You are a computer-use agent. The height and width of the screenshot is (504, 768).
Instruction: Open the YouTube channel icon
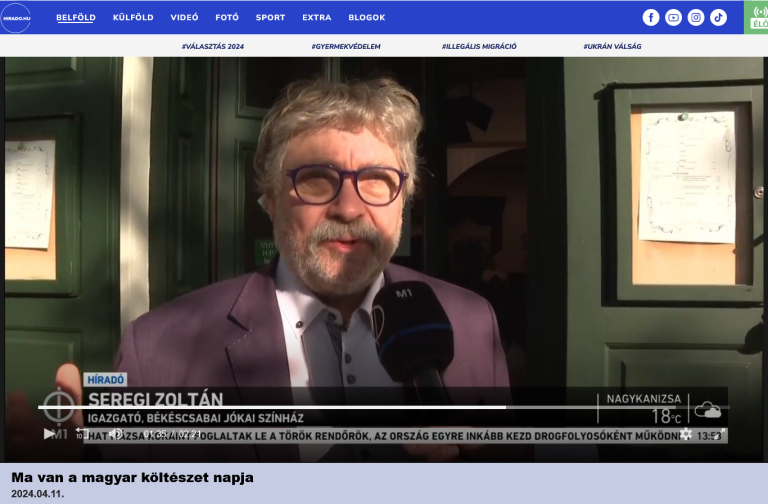pyautogui.click(x=674, y=17)
